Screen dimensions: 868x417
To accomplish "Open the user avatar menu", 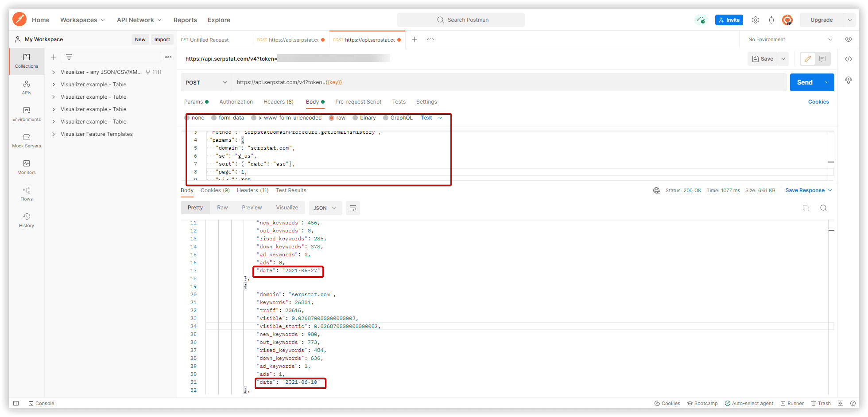I will (x=787, y=20).
